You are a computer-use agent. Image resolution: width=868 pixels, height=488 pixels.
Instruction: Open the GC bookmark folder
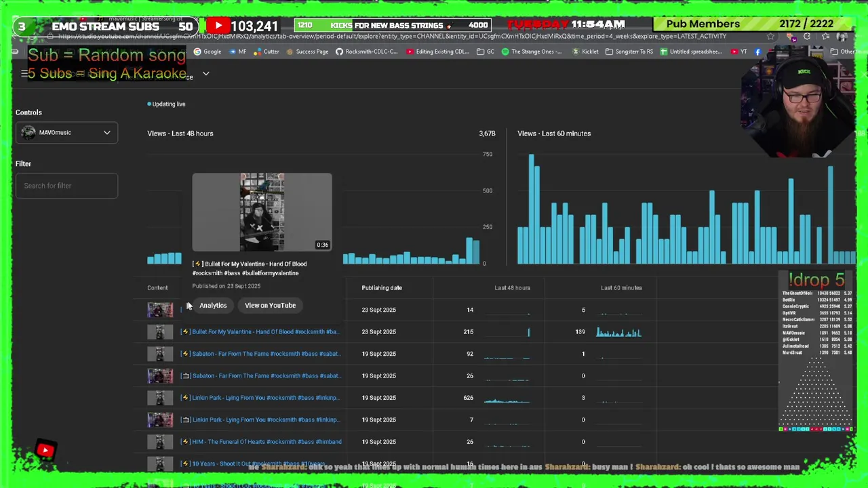[486, 52]
